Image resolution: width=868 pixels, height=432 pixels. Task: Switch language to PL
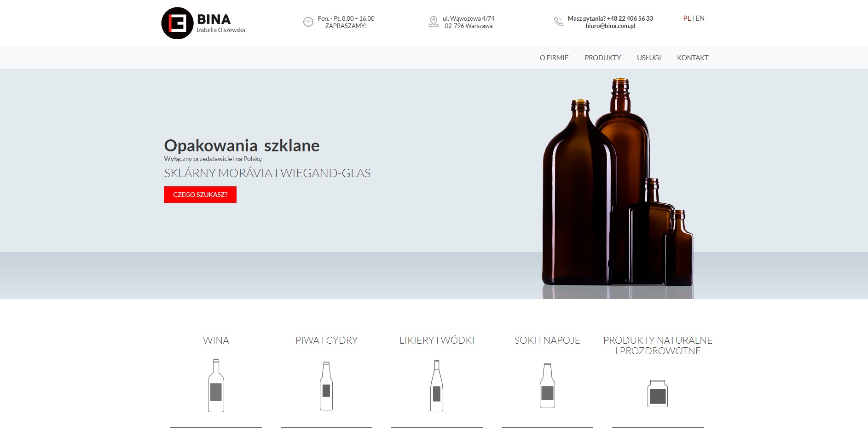(687, 18)
